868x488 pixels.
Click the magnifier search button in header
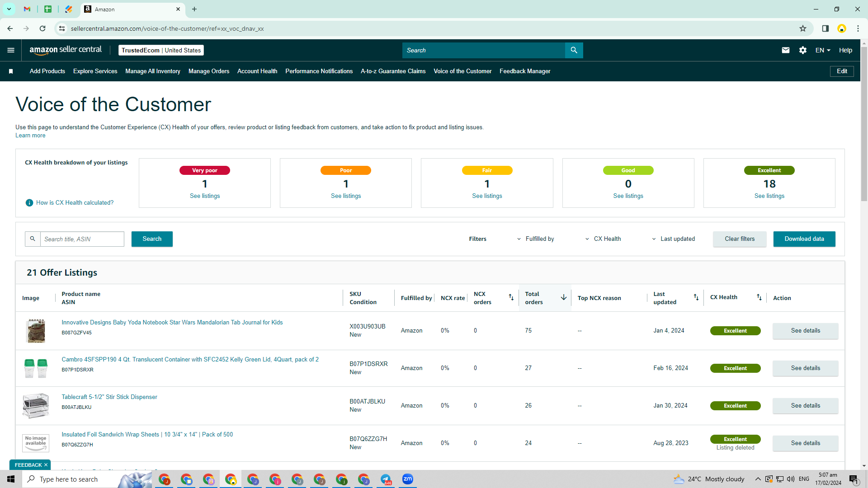click(x=574, y=50)
